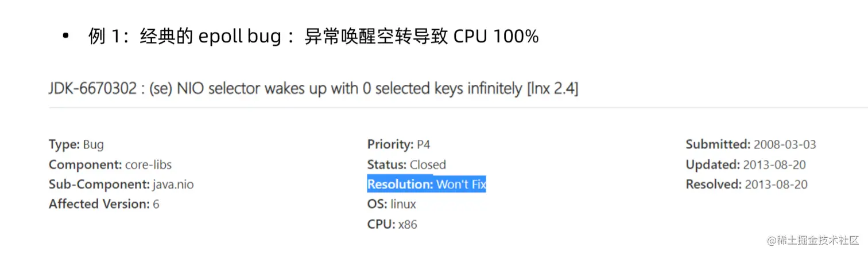Image resolution: width=868 pixels, height=255 pixels.
Task: Click the Component: core-libs field
Action: pos(110,165)
